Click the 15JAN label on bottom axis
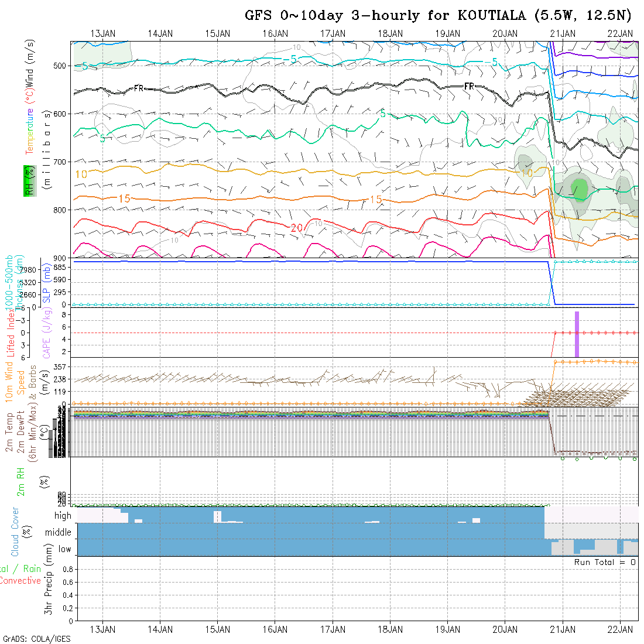The width and height of the screenshot is (644, 644). (x=218, y=629)
